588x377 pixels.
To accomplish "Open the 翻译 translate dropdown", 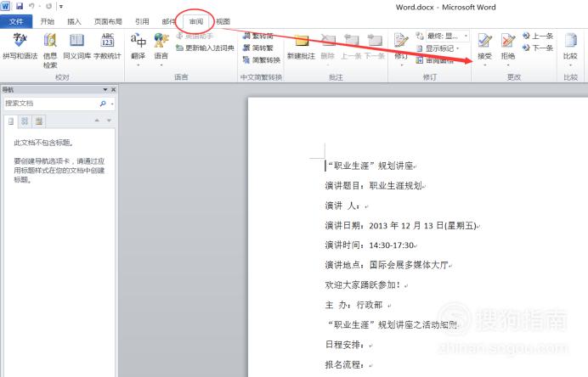I will pos(138,50).
